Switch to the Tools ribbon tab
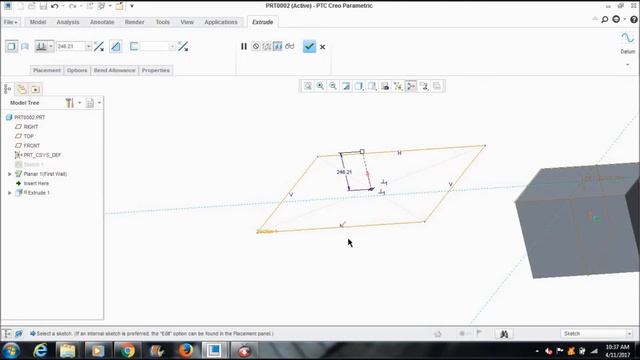The width and height of the screenshot is (640, 360). (162, 22)
